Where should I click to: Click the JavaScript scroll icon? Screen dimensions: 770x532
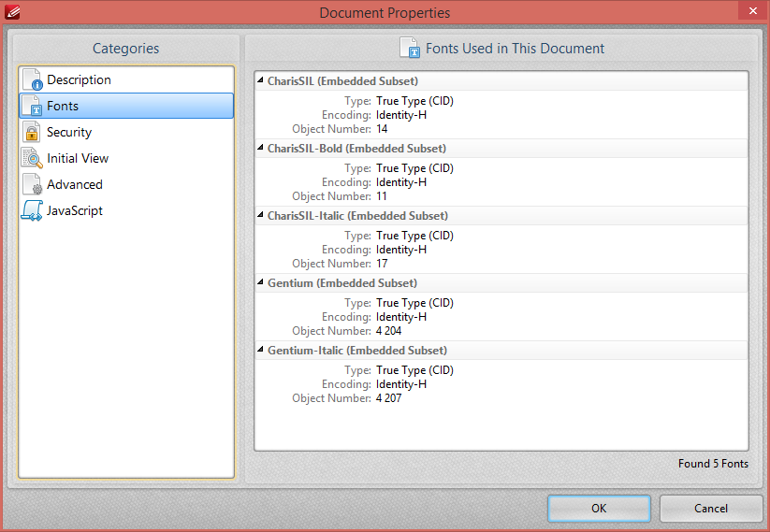point(33,210)
